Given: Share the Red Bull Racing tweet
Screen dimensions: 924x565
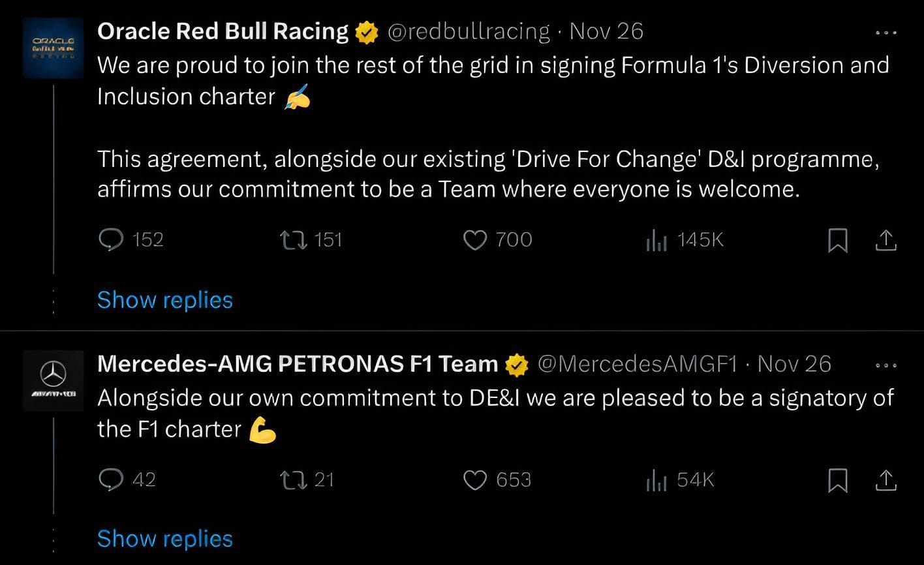Looking at the screenshot, I should point(885,241).
